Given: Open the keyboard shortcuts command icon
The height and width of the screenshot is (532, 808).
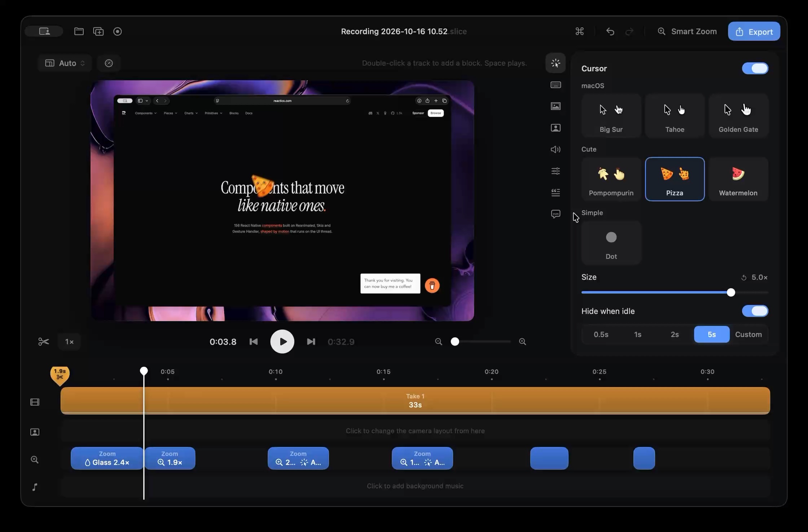Looking at the screenshot, I should pyautogui.click(x=580, y=31).
